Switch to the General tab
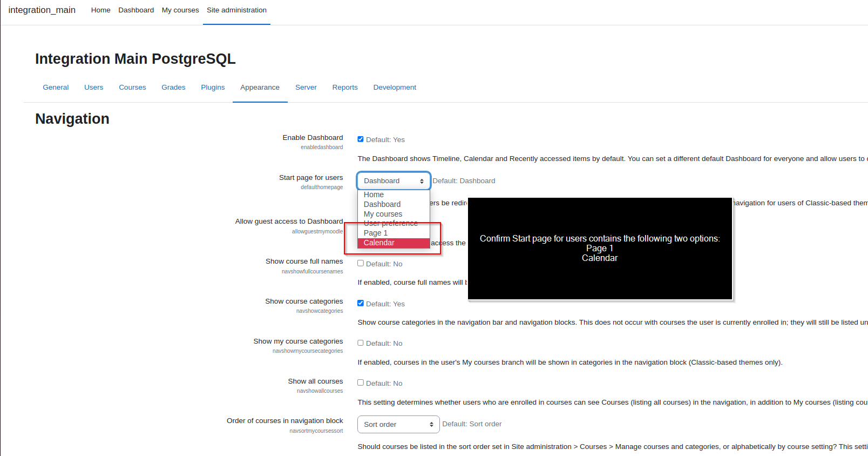Viewport: 868px width, 456px height. click(56, 87)
